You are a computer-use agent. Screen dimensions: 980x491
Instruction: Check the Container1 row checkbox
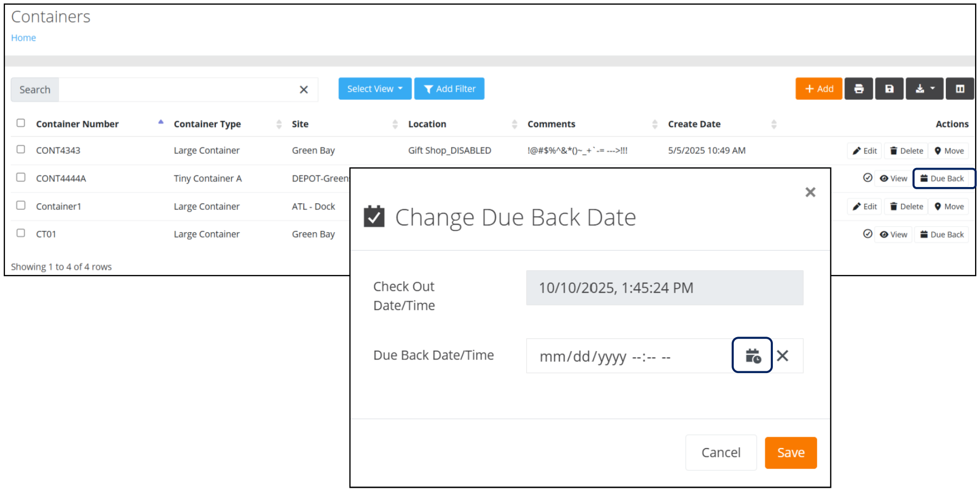21,205
